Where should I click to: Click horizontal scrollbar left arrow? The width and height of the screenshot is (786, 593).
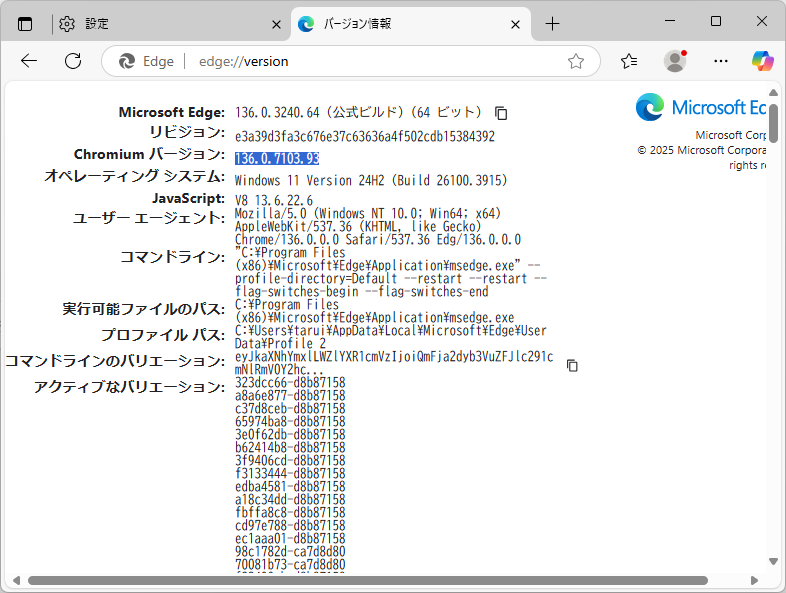click(x=17, y=580)
